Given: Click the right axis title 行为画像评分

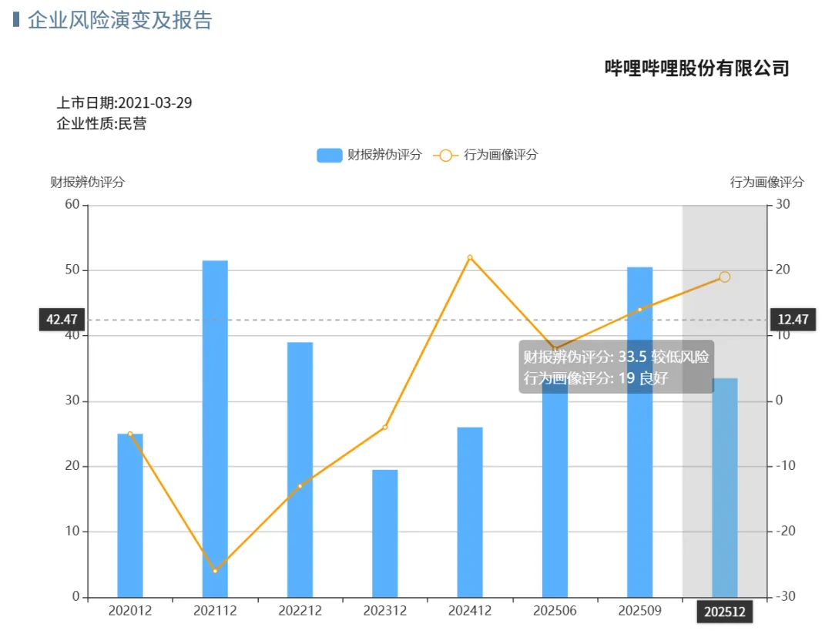Looking at the screenshot, I should [767, 183].
